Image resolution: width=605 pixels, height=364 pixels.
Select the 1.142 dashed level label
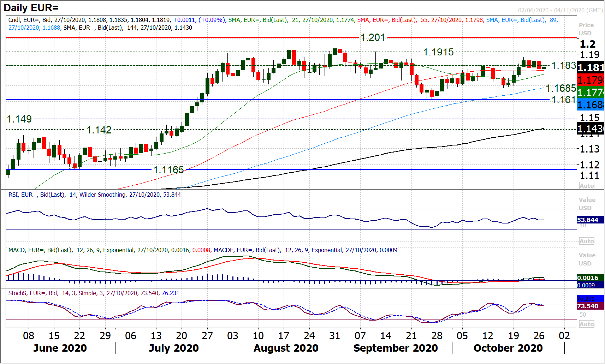point(99,130)
